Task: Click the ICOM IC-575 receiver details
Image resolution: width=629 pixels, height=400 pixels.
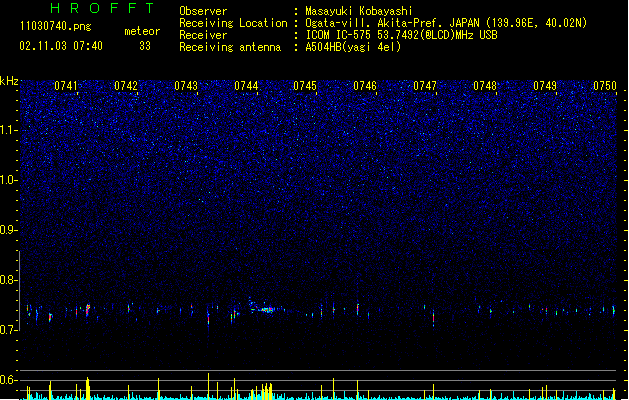Action: pos(401,35)
